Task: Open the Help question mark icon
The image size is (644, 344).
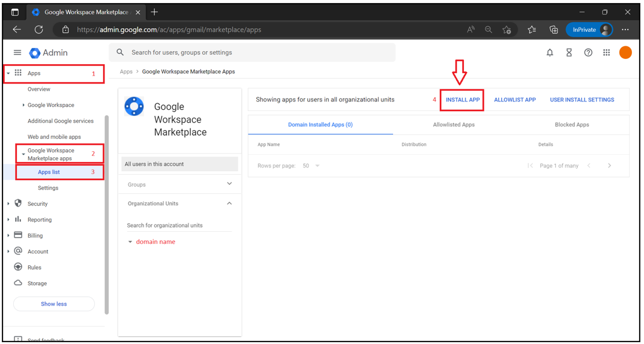Action: tap(588, 53)
